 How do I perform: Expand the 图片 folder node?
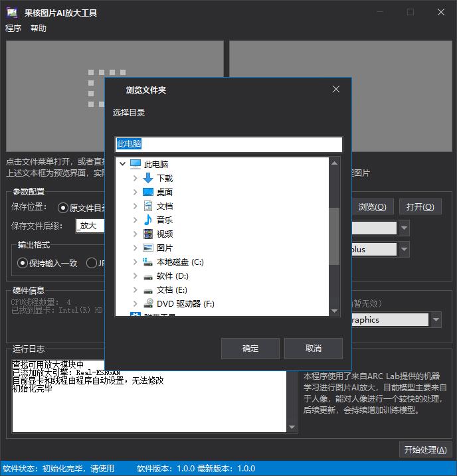point(135,248)
